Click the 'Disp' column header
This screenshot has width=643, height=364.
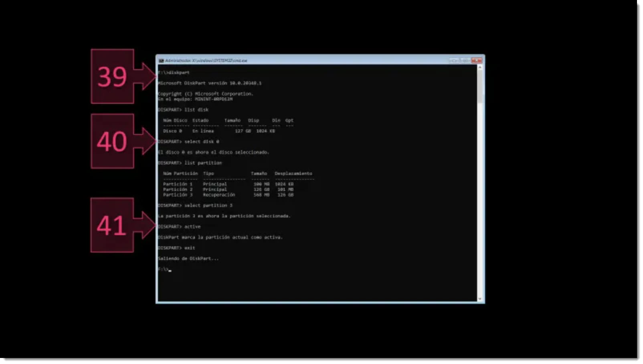point(254,120)
